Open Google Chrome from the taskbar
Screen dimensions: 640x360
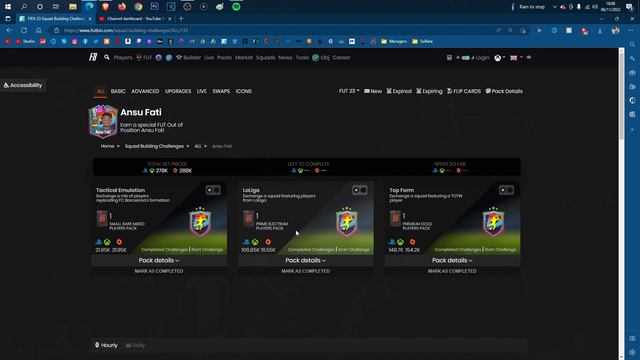click(138, 7)
